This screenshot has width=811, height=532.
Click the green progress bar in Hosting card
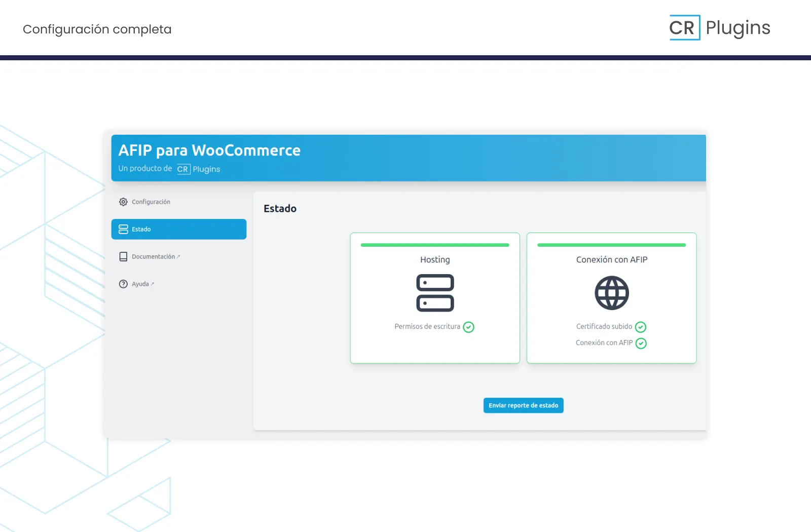(x=435, y=245)
